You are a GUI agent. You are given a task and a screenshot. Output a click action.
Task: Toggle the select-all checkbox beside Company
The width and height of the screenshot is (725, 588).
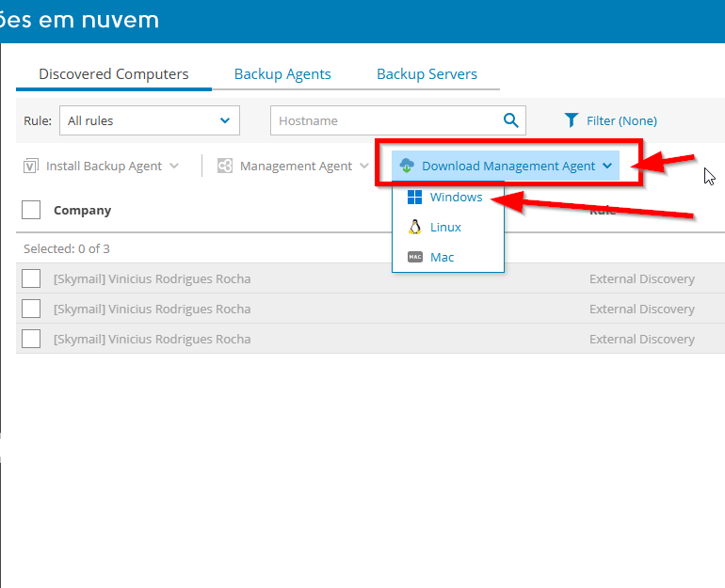click(31, 210)
